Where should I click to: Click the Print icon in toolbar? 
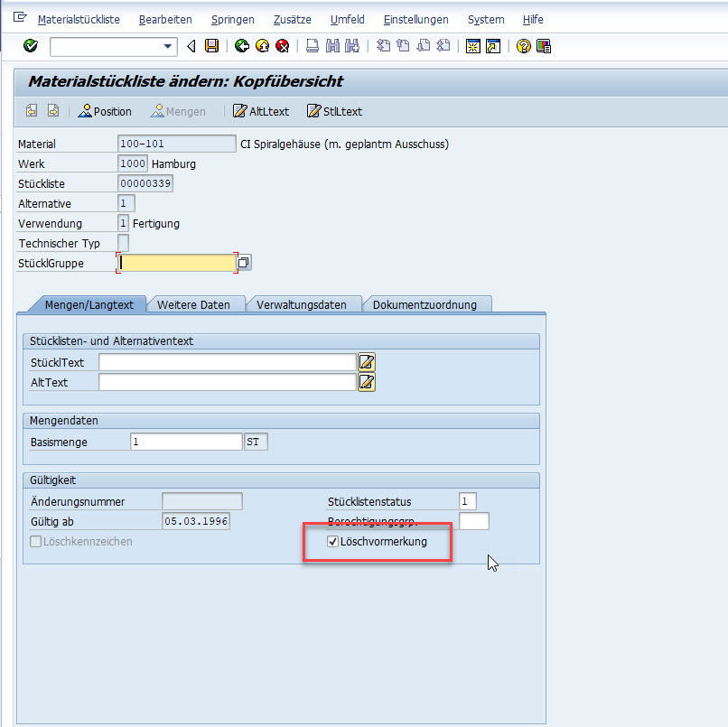[313, 46]
